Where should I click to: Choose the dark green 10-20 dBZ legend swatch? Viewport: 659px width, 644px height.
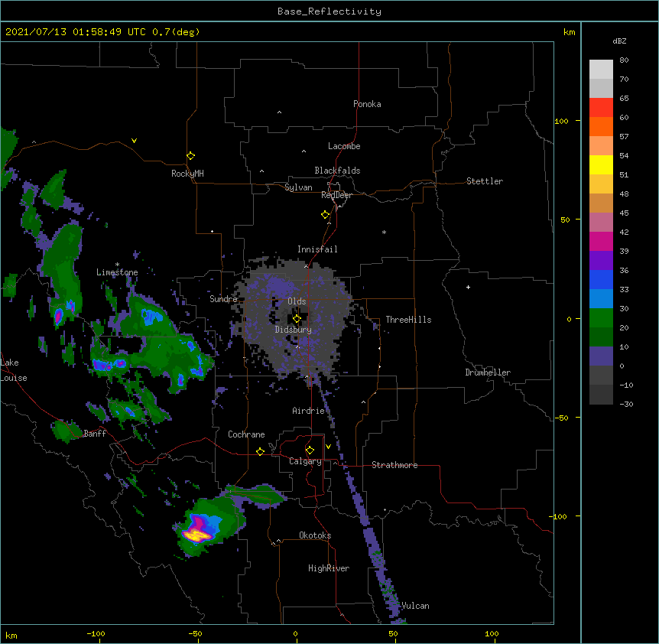pos(601,337)
